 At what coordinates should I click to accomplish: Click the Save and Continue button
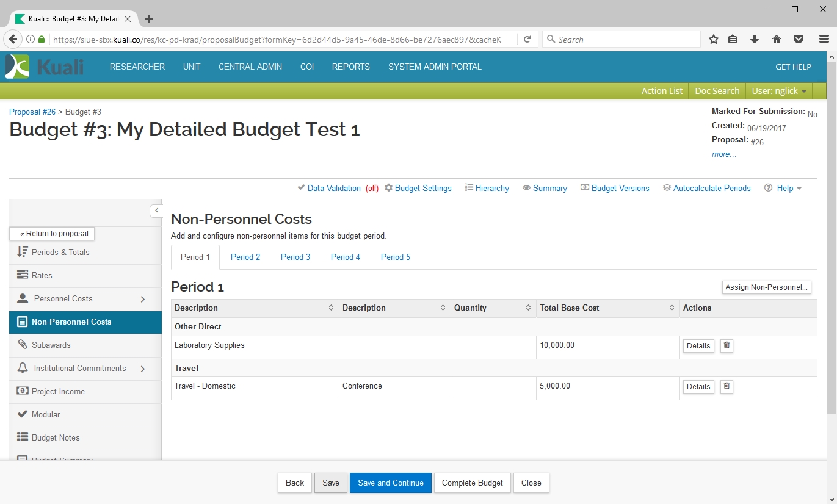(x=390, y=483)
